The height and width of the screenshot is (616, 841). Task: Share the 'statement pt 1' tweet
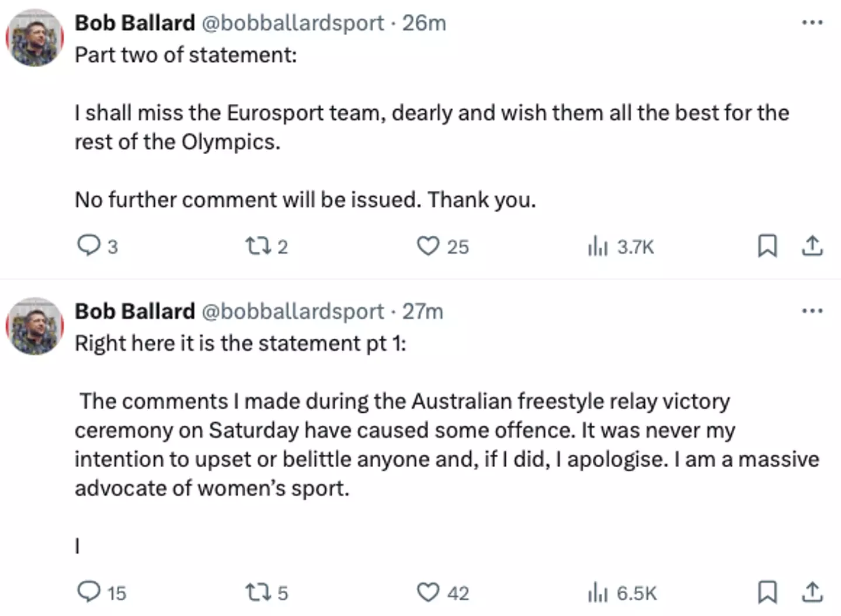coord(812,592)
